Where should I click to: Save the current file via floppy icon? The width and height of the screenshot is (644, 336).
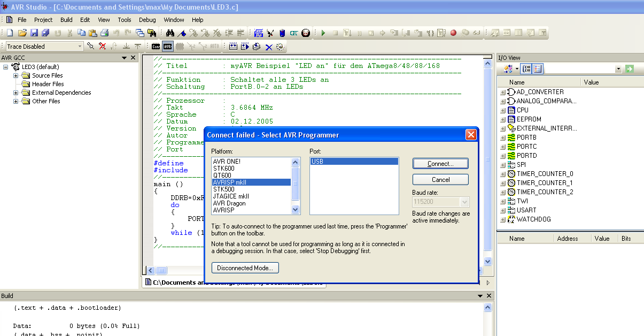click(x=34, y=33)
